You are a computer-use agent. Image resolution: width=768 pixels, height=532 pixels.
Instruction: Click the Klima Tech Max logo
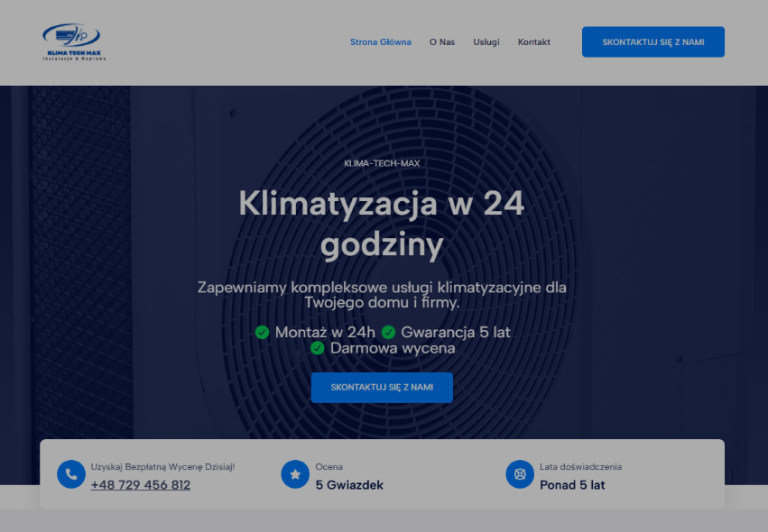pyautogui.click(x=74, y=42)
